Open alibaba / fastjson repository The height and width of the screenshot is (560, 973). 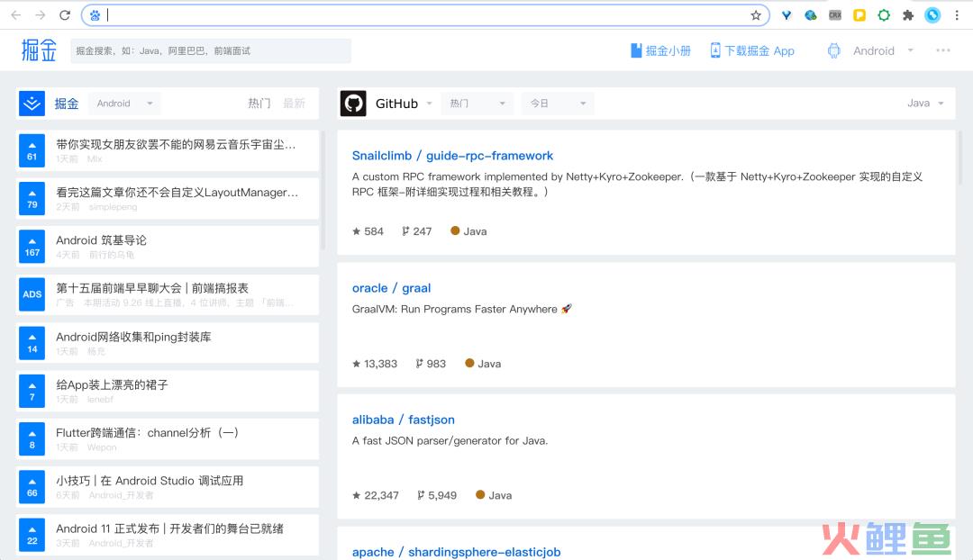404,420
